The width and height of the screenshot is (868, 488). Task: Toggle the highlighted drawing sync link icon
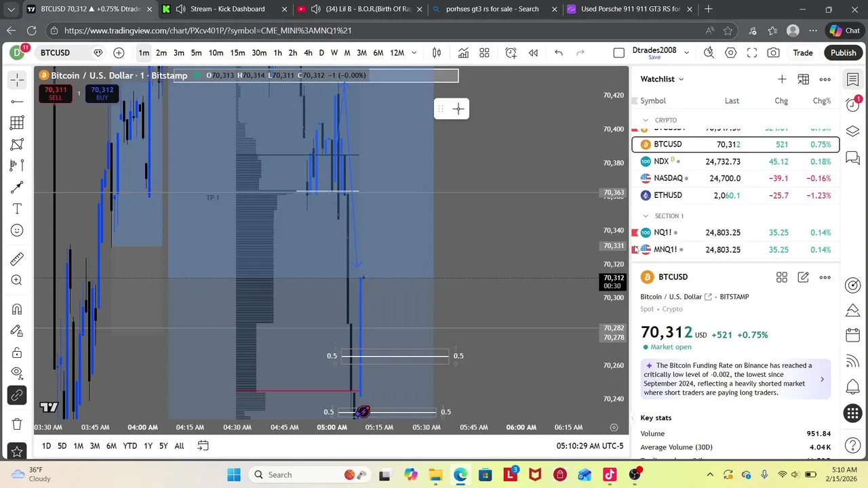pyautogui.click(x=17, y=395)
